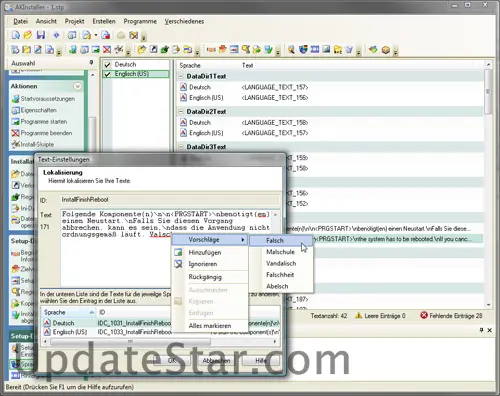Open the Verschiedenes menu
Image resolution: width=500 pixels, height=396 pixels.
point(184,21)
